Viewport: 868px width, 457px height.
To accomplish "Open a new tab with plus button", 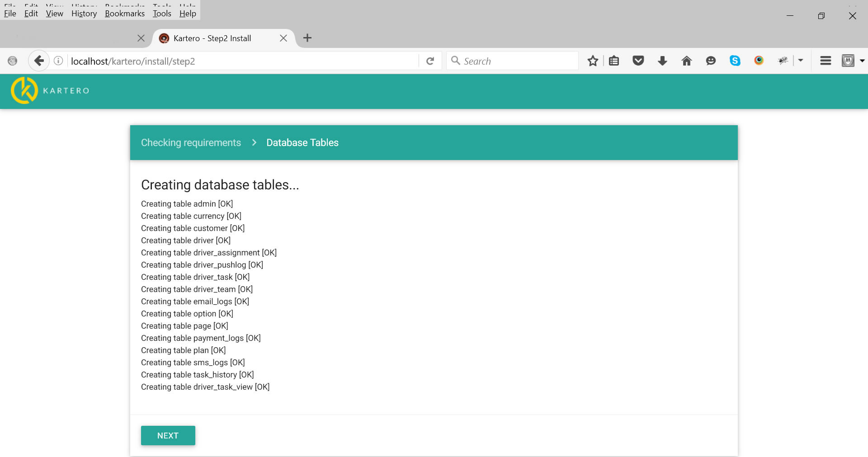I will (x=307, y=38).
